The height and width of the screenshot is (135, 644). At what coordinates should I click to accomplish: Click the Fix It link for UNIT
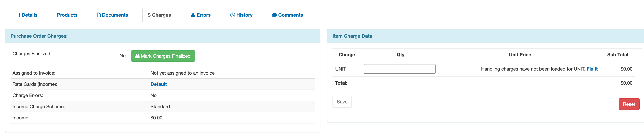point(592,69)
